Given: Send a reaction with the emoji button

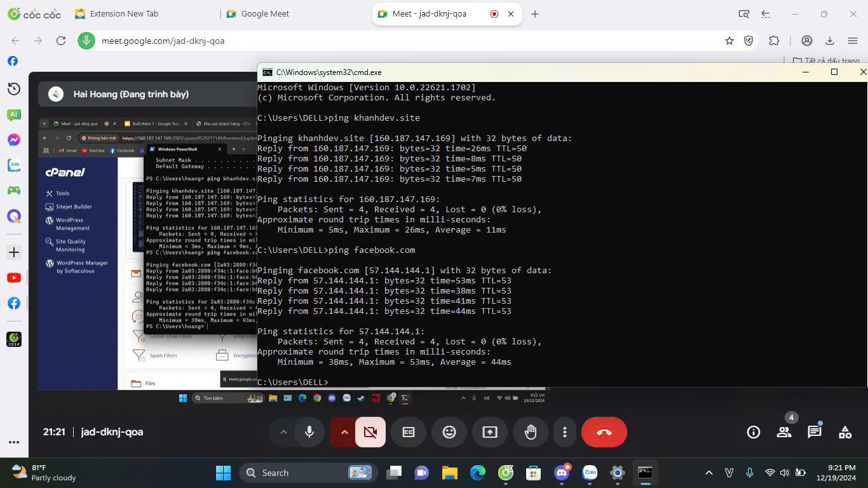Looking at the screenshot, I should pos(449,432).
